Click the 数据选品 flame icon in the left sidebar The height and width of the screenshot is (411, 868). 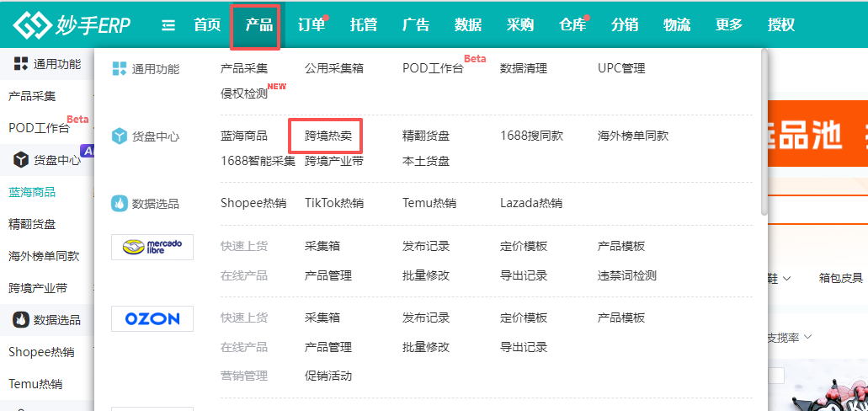[21, 319]
